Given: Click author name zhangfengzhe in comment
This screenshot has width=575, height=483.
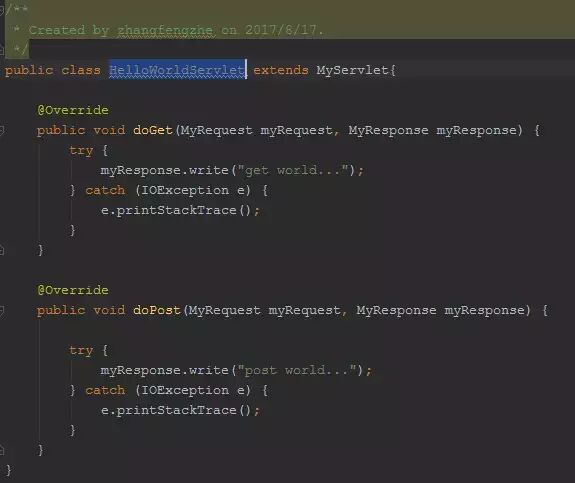Looking at the screenshot, I should pyautogui.click(x=165, y=30).
